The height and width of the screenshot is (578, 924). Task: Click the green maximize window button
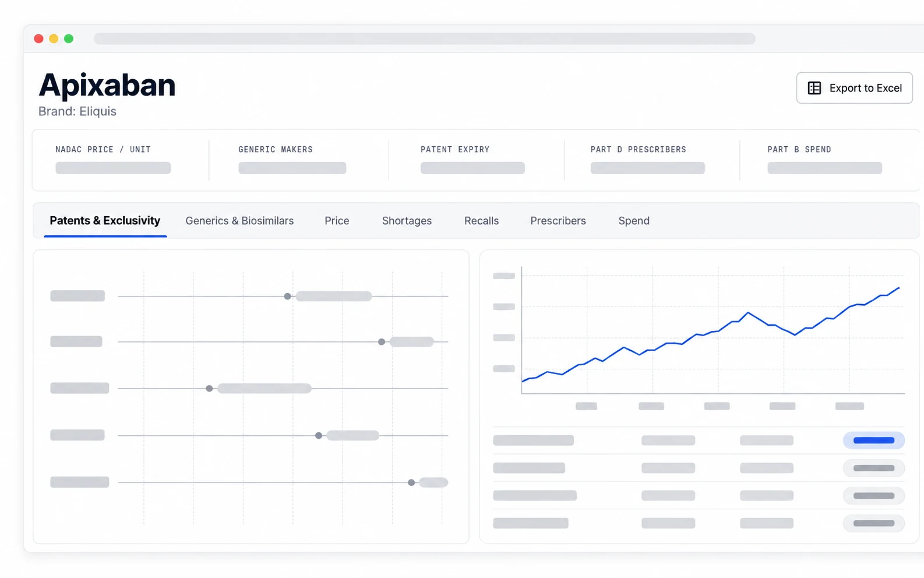click(69, 38)
